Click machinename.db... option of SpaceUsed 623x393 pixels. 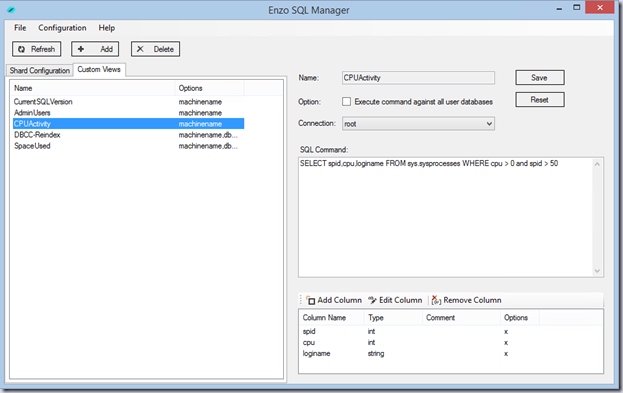click(208, 146)
